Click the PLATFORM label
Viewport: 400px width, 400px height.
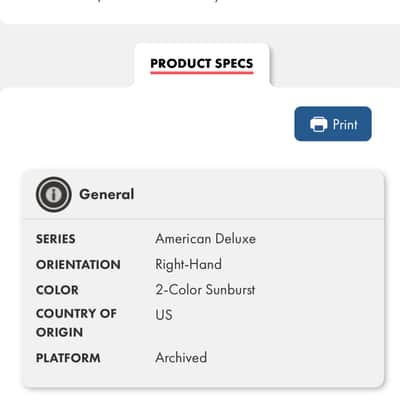pyautogui.click(x=68, y=358)
